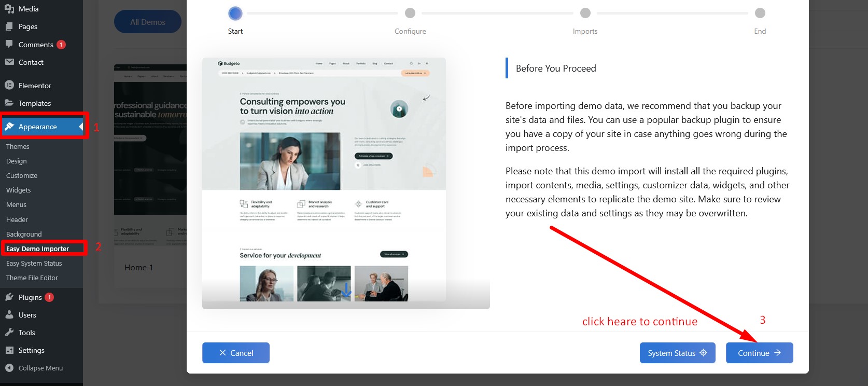Click the Media library icon in sidebar
868x386 pixels.
(x=9, y=9)
